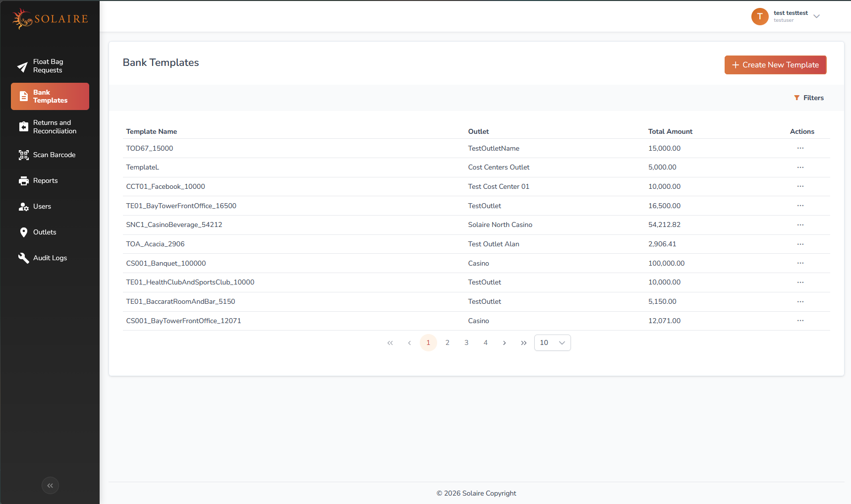Click Create New Template button

[775, 65]
